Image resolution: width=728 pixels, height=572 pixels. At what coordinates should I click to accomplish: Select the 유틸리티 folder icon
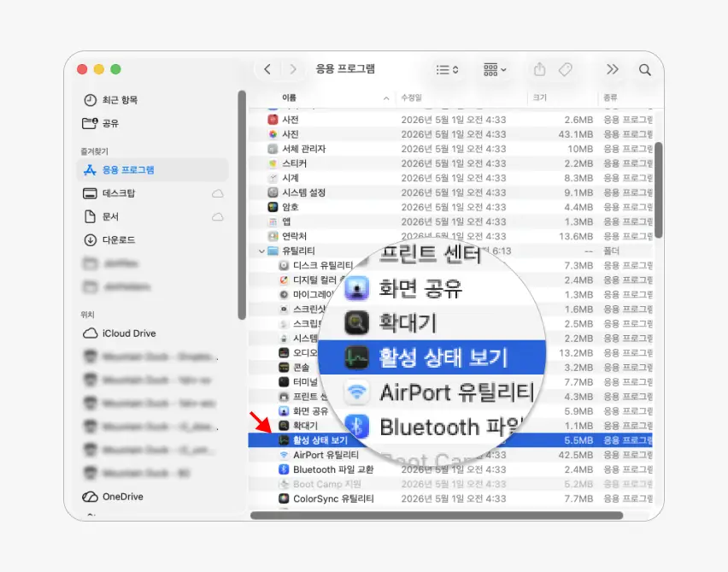tap(273, 251)
